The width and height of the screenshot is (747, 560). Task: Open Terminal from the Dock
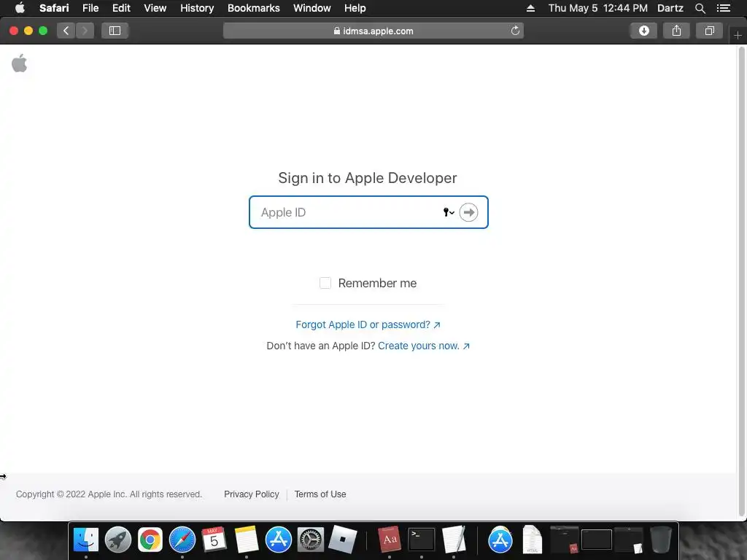coord(422,540)
